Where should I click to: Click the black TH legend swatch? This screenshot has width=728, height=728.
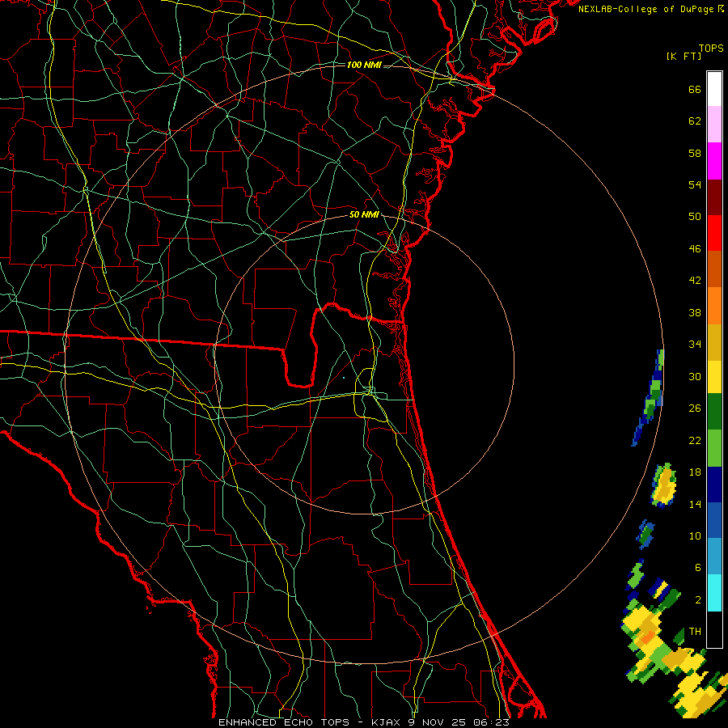[714, 629]
